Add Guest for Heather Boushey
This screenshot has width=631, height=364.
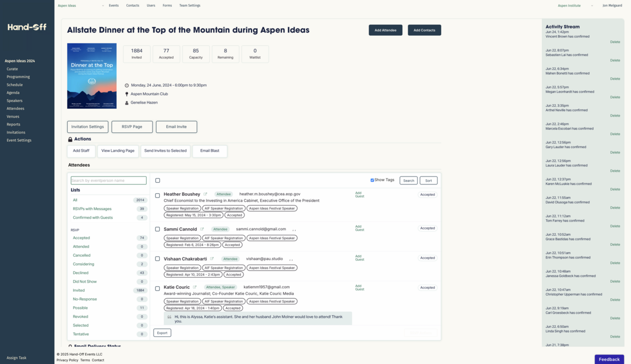click(359, 194)
